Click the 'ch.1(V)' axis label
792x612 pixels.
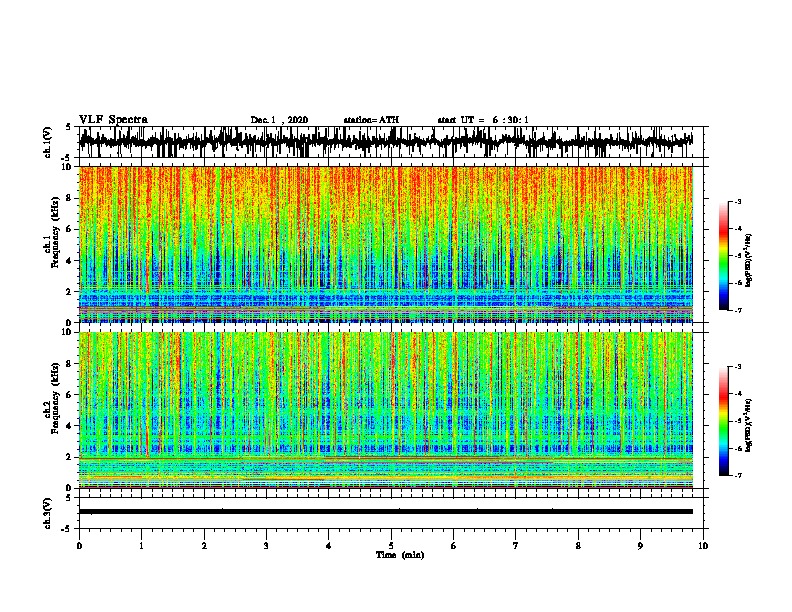pyautogui.click(x=48, y=142)
